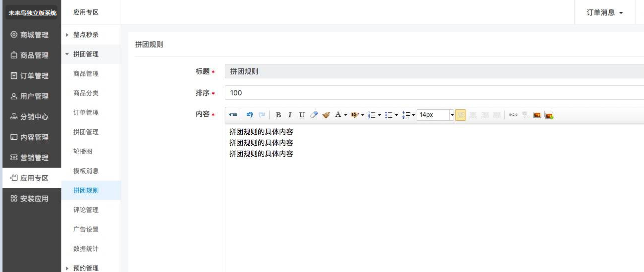Open 商品管理 under the 拼团管理 group
This screenshot has height=272, width=644.
tap(91, 74)
